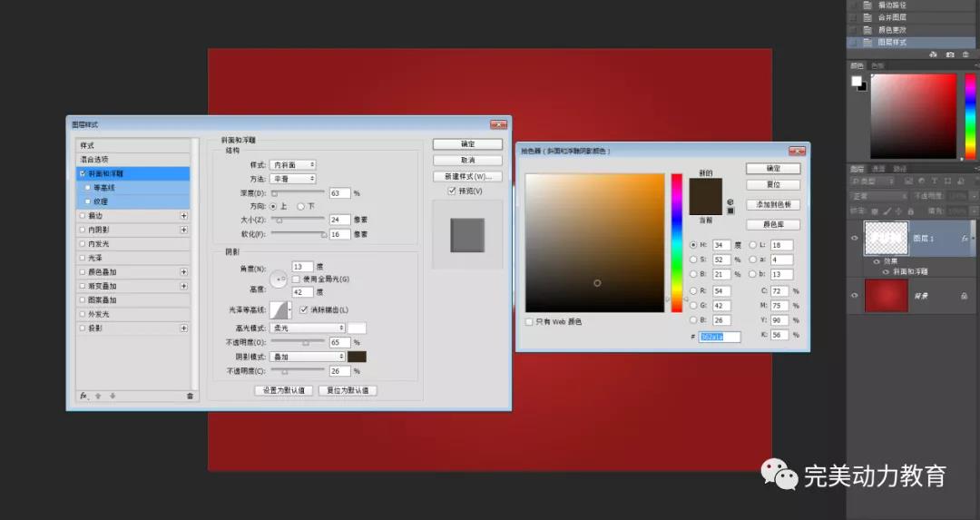Click the 添加到色板 button
The width and height of the screenshot is (980, 520).
[773, 204]
